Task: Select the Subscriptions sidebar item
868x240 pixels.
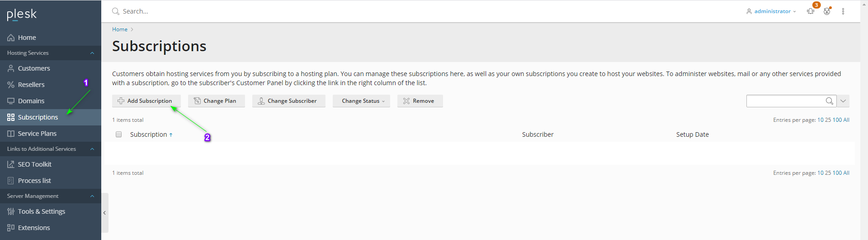Action: tap(51, 117)
